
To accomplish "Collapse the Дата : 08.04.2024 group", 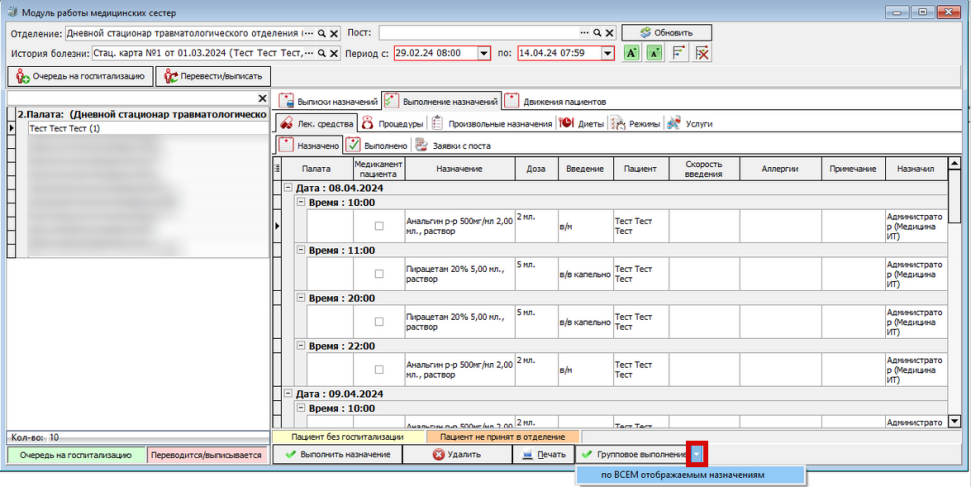I will click(x=287, y=187).
